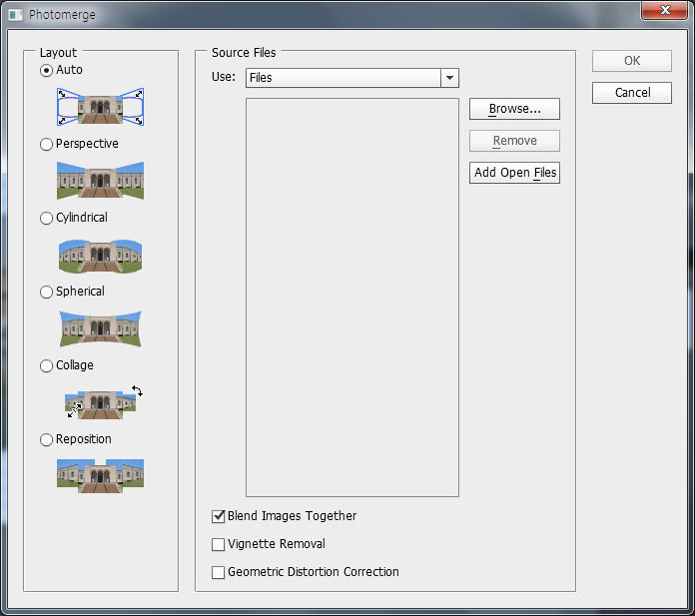695x616 pixels.
Task: Select the Perspective radio button
Action: pyautogui.click(x=46, y=144)
